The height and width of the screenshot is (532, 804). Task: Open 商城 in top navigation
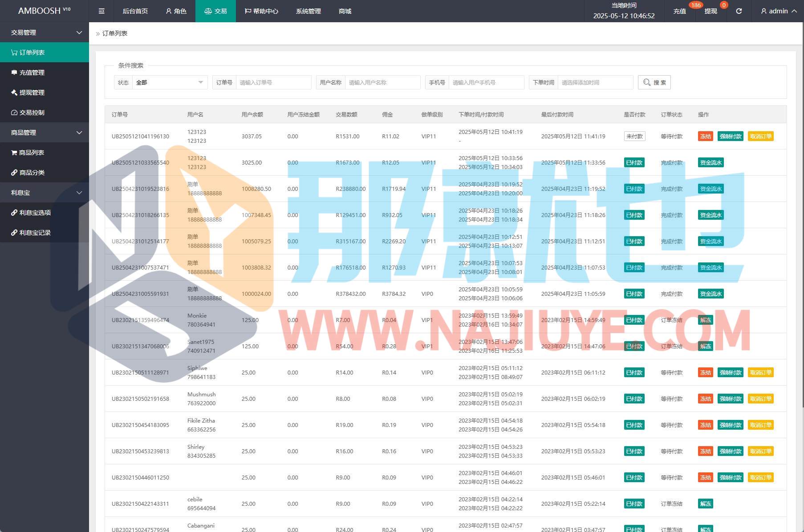coord(345,11)
